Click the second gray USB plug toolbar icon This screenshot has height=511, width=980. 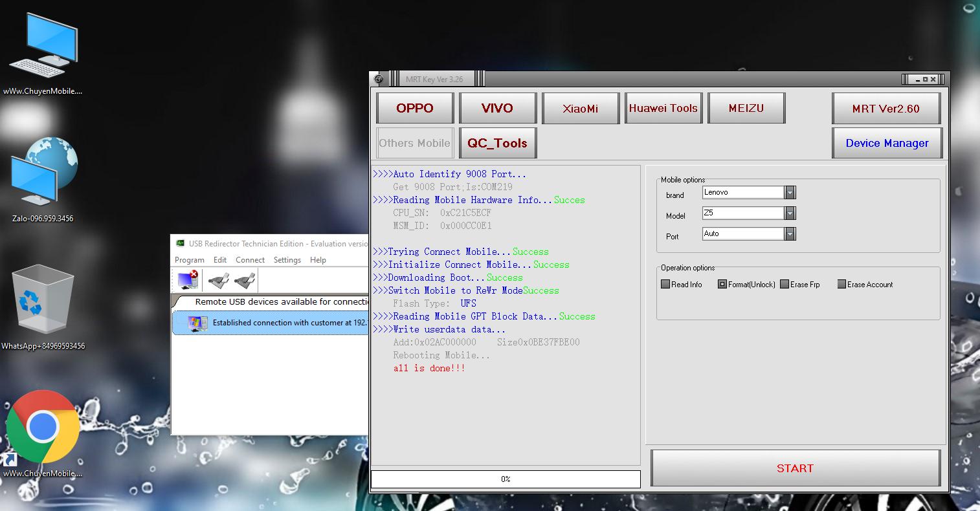click(245, 281)
